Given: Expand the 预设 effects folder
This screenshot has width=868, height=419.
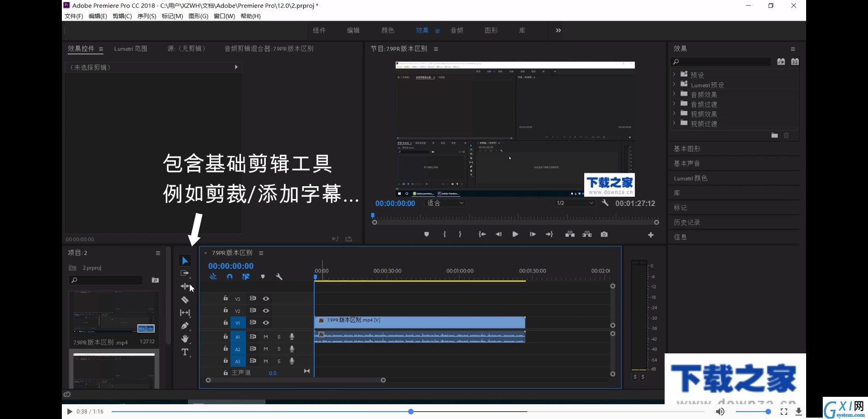Looking at the screenshot, I should [674, 74].
